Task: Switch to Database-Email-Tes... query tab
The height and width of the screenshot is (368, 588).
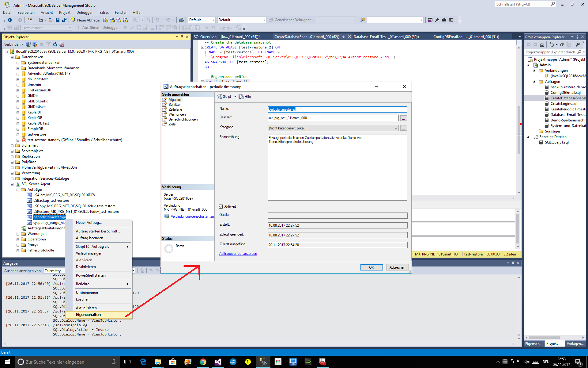Action: click(x=386, y=37)
